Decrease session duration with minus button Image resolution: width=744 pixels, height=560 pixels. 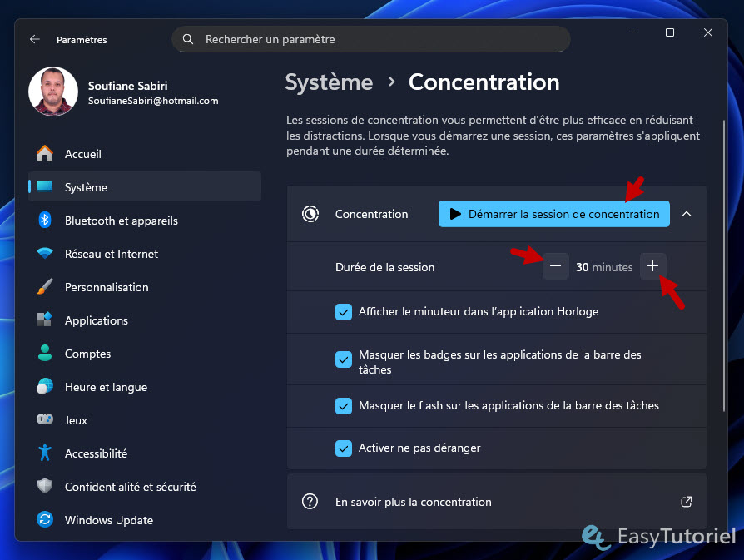pos(556,267)
